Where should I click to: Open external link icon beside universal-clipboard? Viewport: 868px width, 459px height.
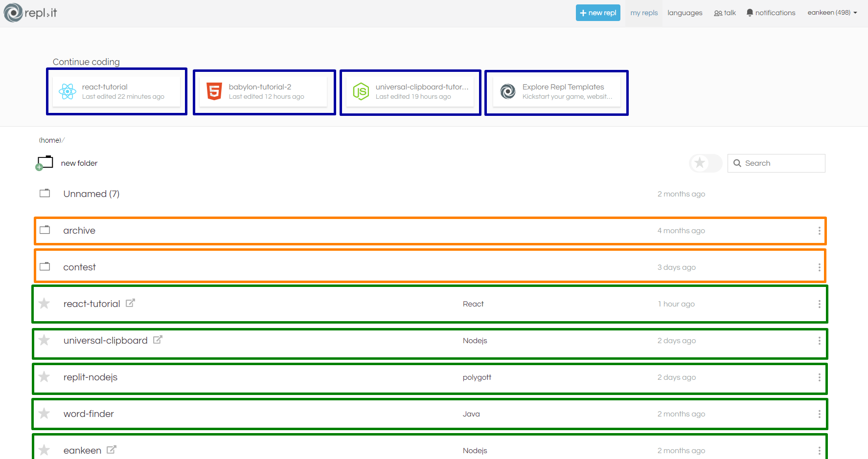158,340
